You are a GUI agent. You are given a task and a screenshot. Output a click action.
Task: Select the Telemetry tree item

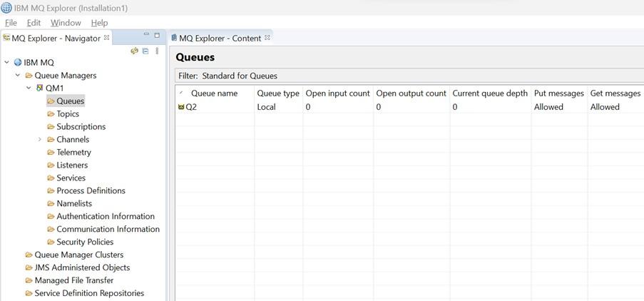pyautogui.click(x=74, y=153)
